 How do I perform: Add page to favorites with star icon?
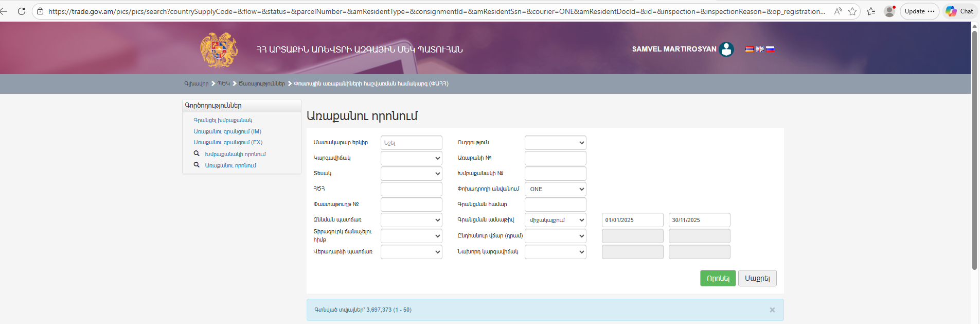click(x=852, y=11)
